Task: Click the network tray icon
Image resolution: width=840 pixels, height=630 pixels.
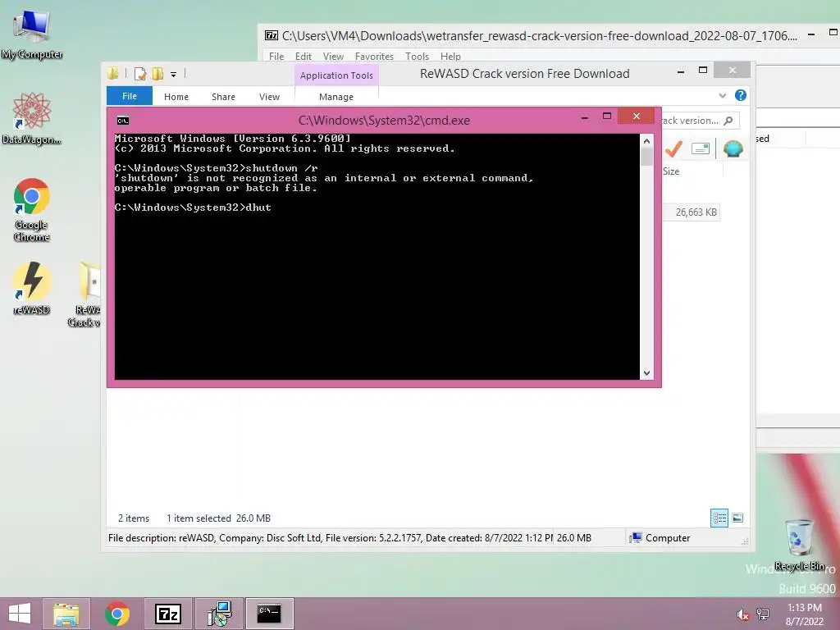Action: pyautogui.click(x=763, y=614)
